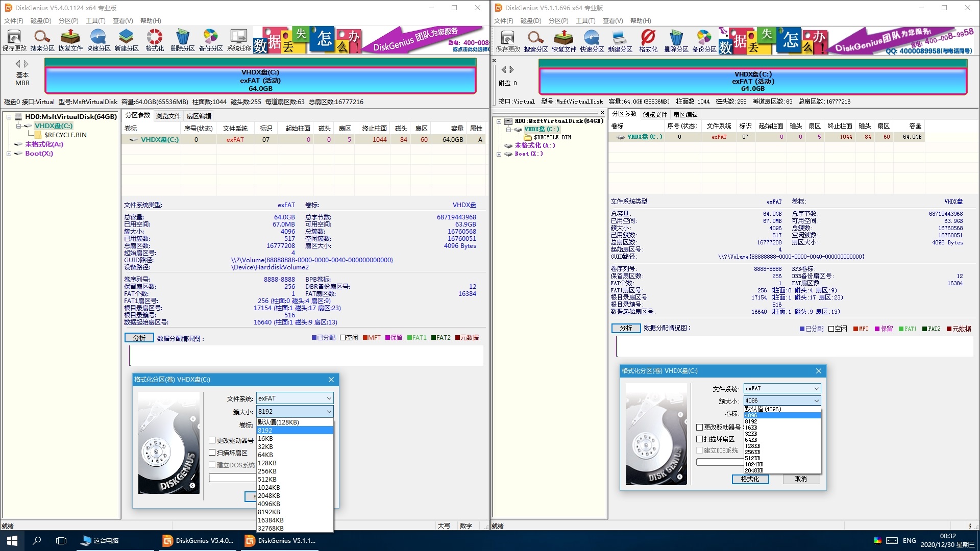
Task: Toggle 扫描坏扇区 checkbox in left format dialog
Action: 212,453
